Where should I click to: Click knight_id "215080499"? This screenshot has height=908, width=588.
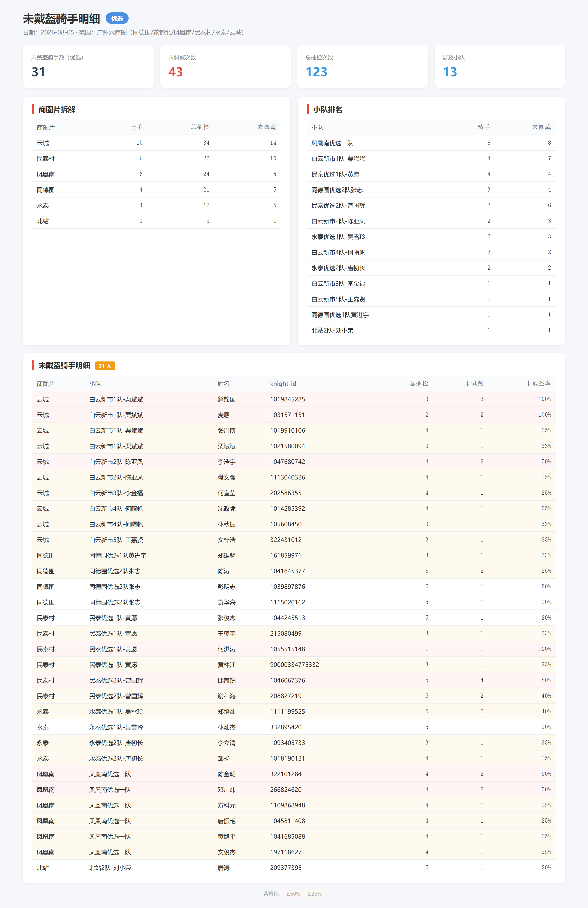(x=286, y=634)
